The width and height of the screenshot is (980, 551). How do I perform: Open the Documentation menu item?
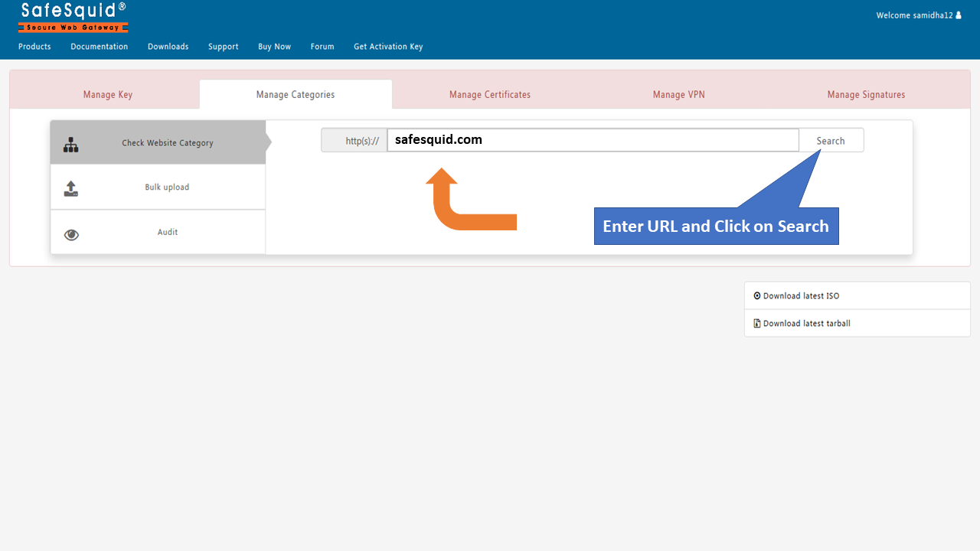click(x=100, y=47)
